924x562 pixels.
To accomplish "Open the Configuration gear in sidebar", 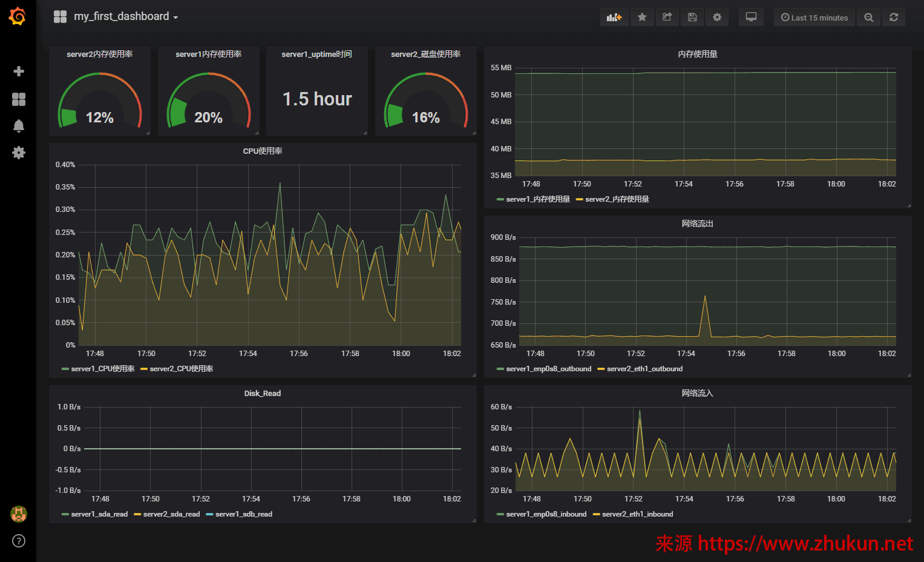I will click(19, 153).
